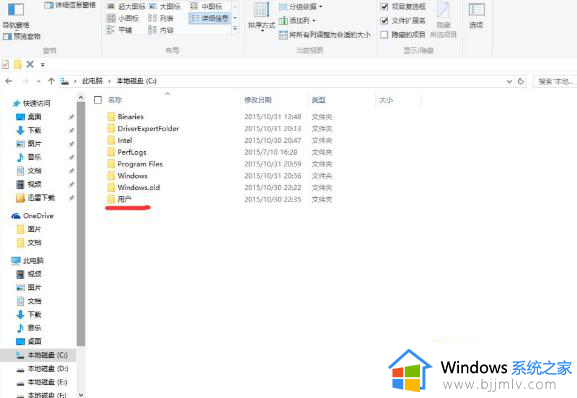Refresh the current folder view
Viewport: 577px width, 398px height.
521,81
